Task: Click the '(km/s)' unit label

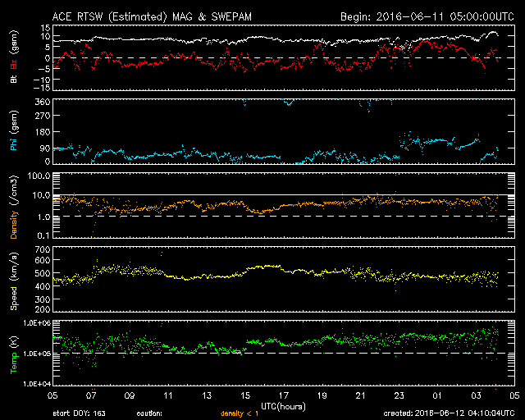Action: [13, 267]
